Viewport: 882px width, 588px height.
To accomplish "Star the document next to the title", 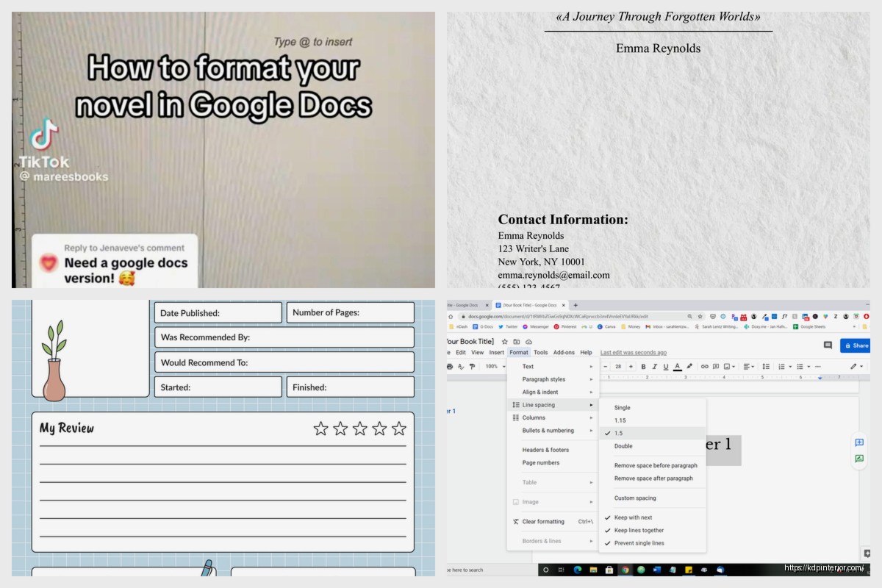I will [505, 342].
